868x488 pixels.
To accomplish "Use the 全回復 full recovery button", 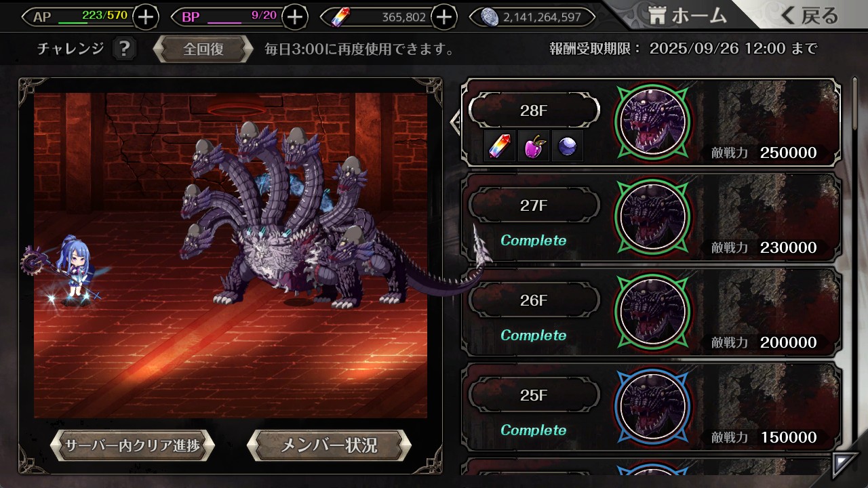I will coord(203,49).
